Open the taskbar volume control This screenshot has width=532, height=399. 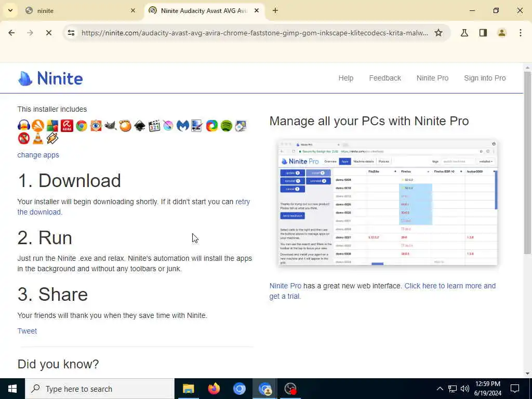tap(465, 389)
